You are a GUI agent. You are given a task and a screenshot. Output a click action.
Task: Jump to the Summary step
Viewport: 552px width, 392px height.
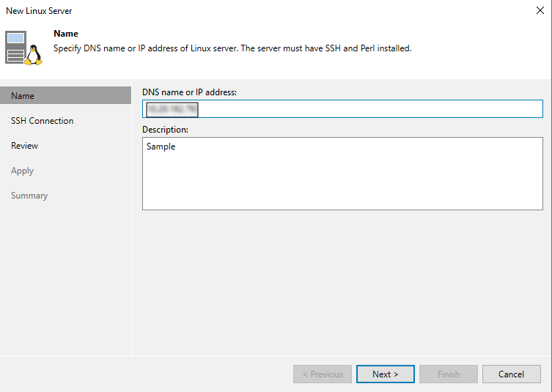29,196
